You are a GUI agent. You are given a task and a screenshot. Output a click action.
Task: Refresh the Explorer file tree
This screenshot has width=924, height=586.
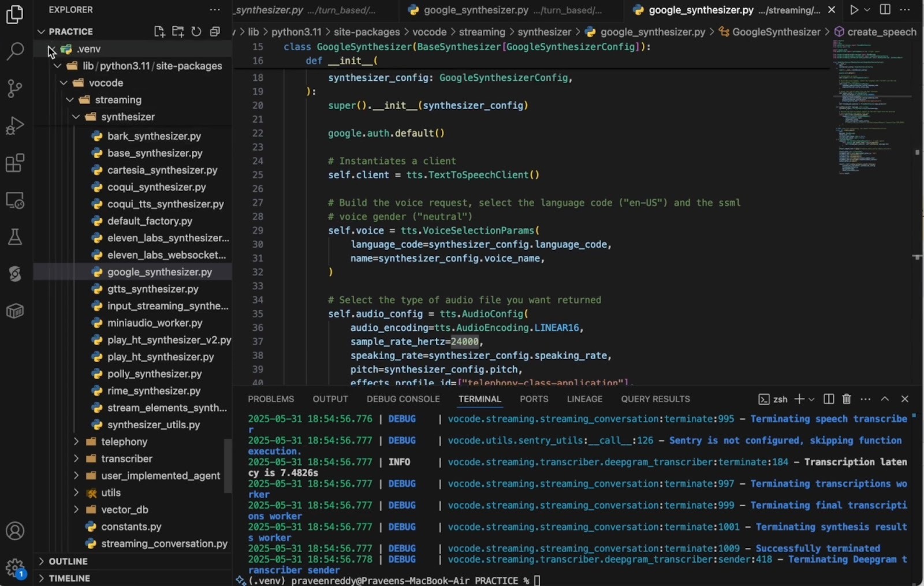coord(196,32)
